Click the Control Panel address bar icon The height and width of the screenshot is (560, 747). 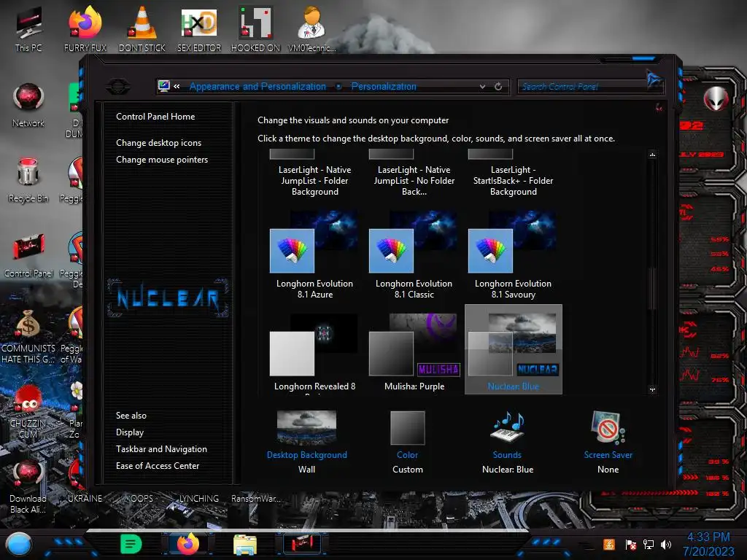[x=164, y=86]
